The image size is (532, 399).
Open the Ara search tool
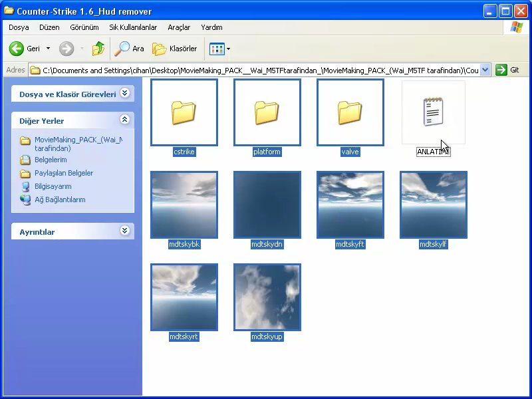pyautogui.click(x=129, y=49)
